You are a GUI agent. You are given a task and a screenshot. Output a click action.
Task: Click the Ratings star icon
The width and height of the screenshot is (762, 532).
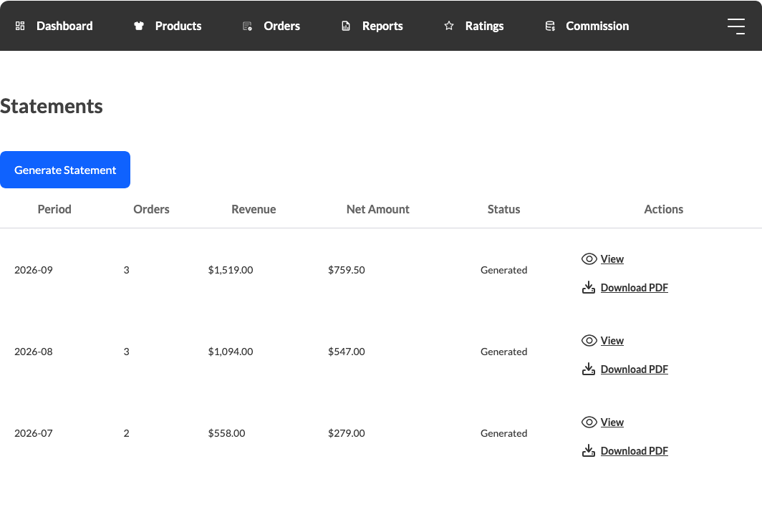[x=449, y=26]
